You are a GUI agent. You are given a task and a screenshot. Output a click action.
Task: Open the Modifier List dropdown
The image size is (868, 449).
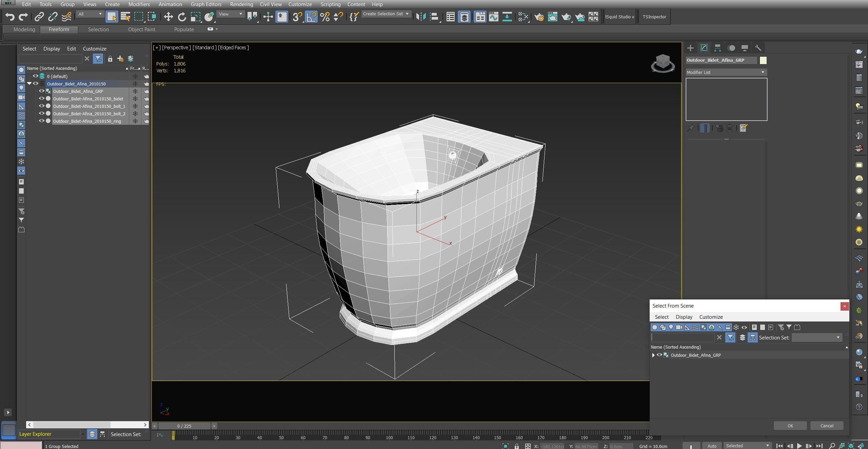tap(726, 72)
